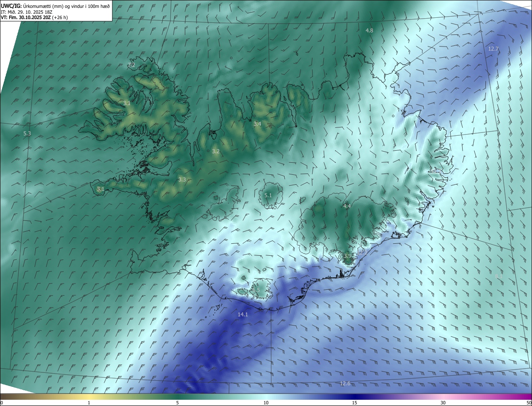Image resolution: width=532 pixels, height=406 pixels.
Task: Click the 14.1 value label
Action: (x=243, y=315)
